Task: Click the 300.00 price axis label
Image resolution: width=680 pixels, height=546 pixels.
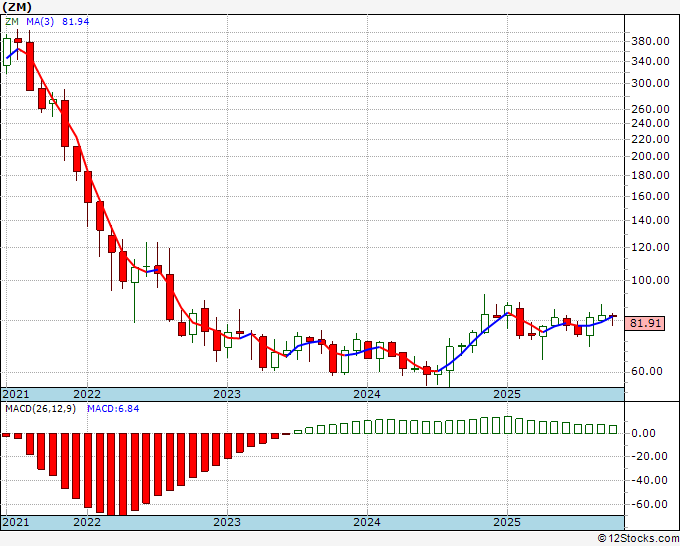Action: coord(650,83)
